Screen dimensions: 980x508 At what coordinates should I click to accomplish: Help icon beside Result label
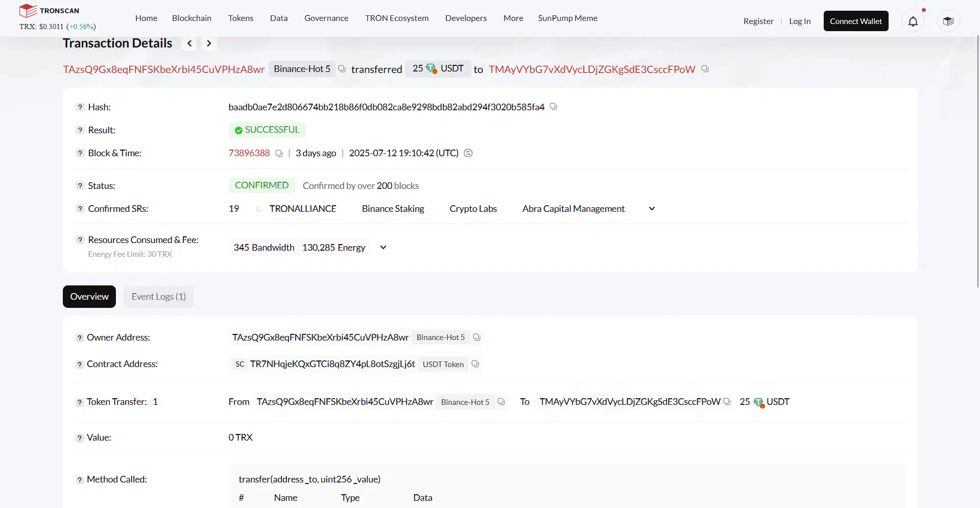(x=80, y=130)
